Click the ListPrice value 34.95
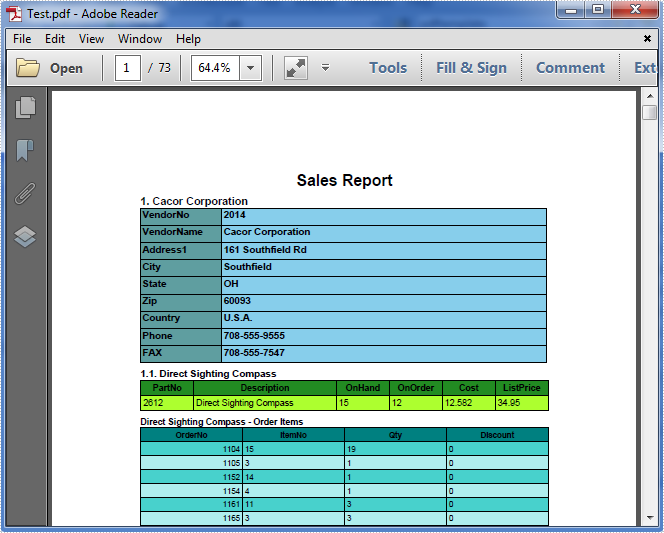The image size is (664, 533). click(x=509, y=403)
